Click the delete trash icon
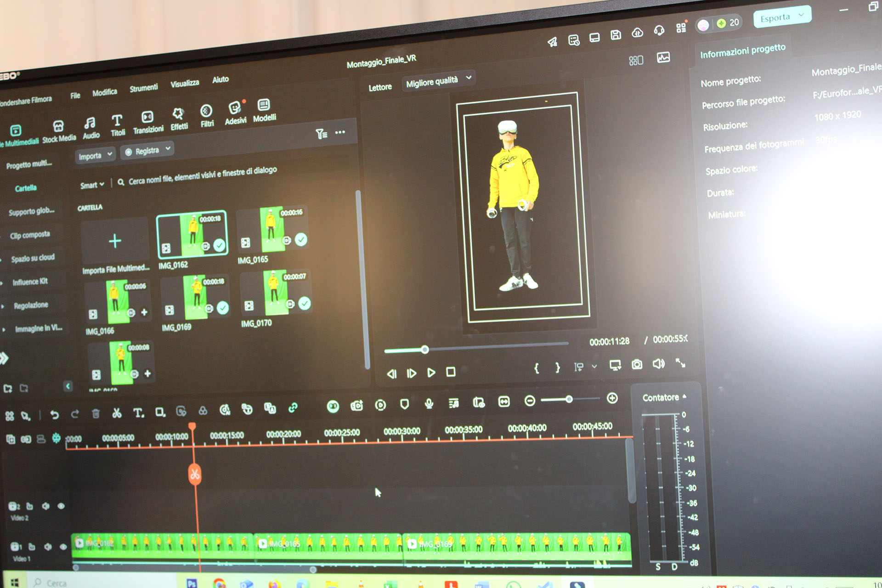The width and height of the screenshot is (882, 588). (96, 413)
